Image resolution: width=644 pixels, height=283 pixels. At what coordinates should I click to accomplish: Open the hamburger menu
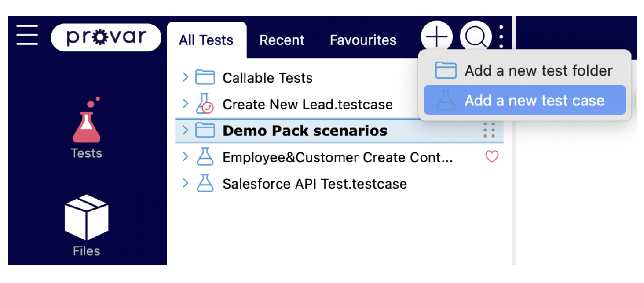[27, 35]
